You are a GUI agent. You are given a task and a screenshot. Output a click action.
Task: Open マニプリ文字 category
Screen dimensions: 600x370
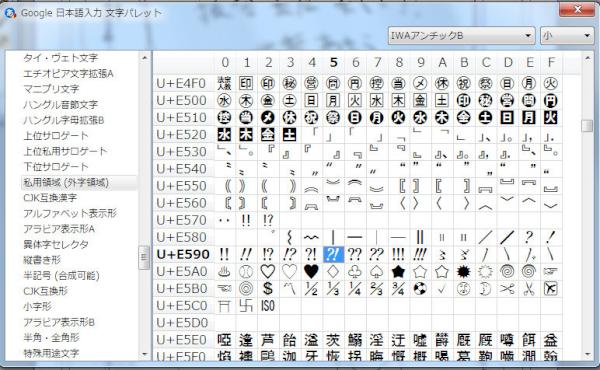click(51, 89)
